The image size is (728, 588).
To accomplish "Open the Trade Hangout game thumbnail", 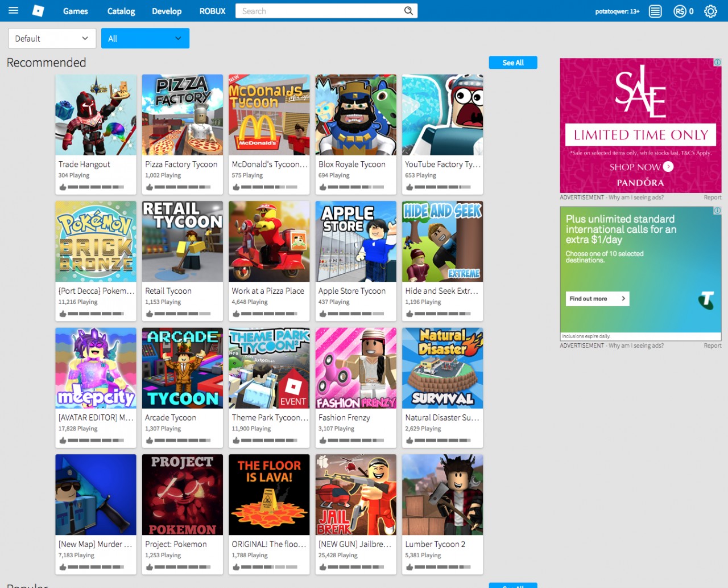I will coord(96,115).
